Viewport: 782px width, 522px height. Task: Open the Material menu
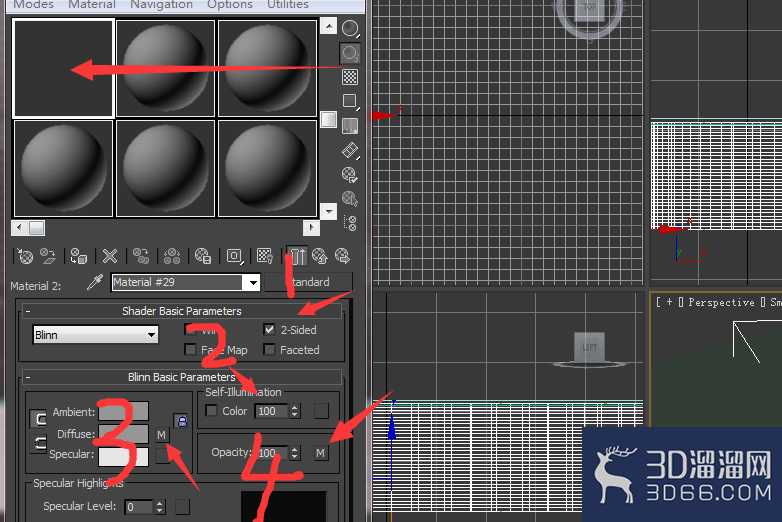coord(92,5)
